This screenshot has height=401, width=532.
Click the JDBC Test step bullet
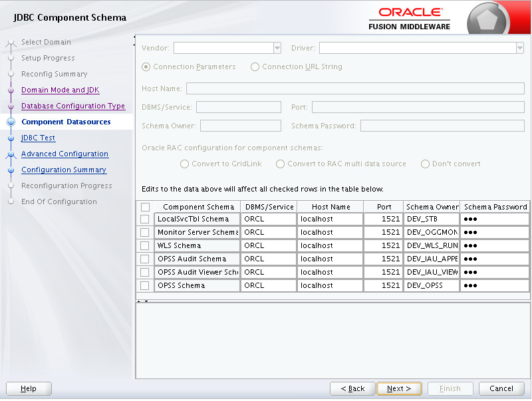tap(11, 138)
